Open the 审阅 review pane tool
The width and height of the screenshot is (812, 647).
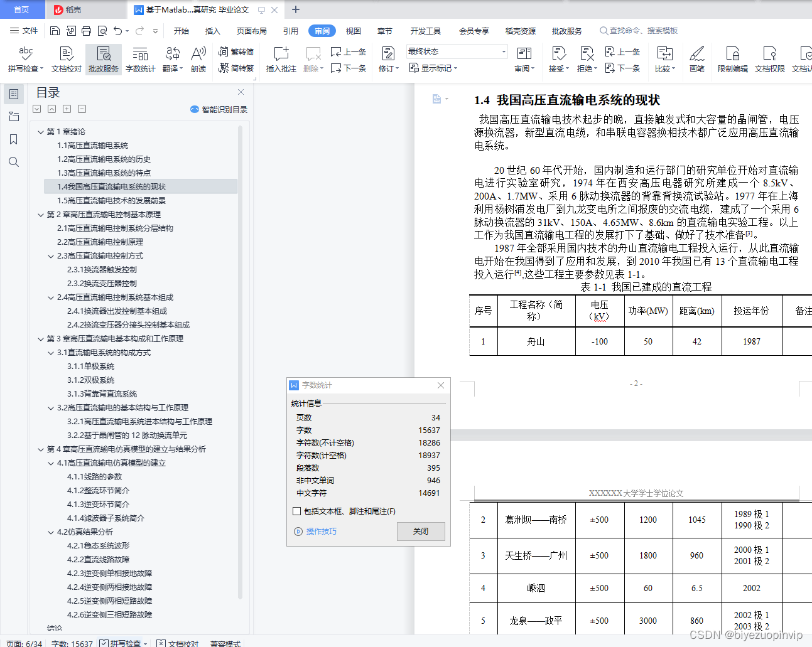pos(524,60)
